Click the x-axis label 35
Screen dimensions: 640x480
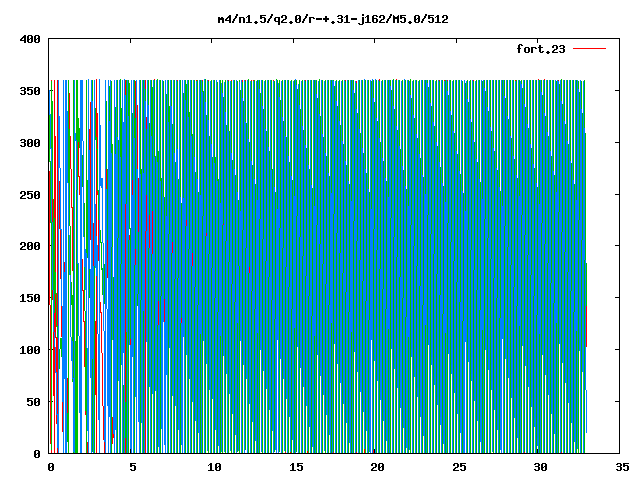point(622,467)
